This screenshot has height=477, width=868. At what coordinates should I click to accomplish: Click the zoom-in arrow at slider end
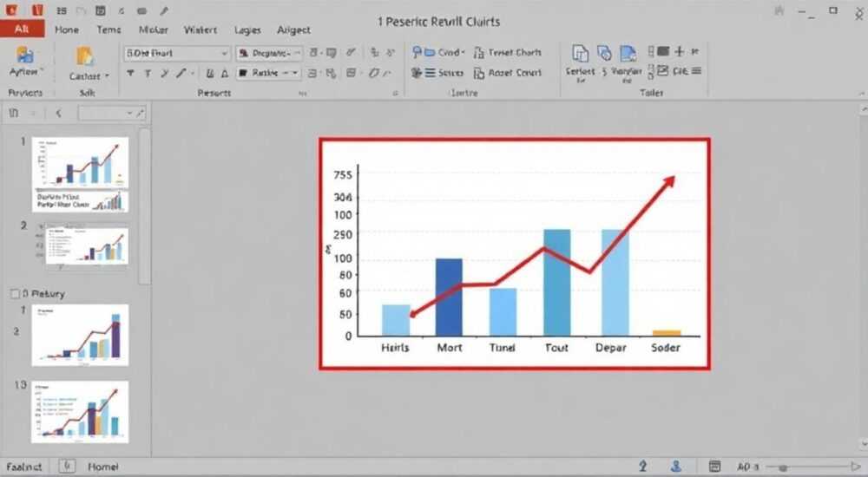click(x=856, y=467)
